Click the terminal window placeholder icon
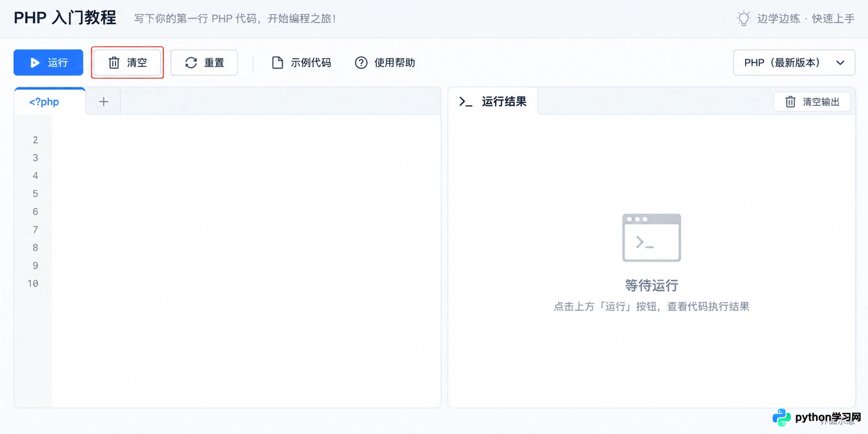The width and height of the screenshot is (868, 434). [652, 237]
